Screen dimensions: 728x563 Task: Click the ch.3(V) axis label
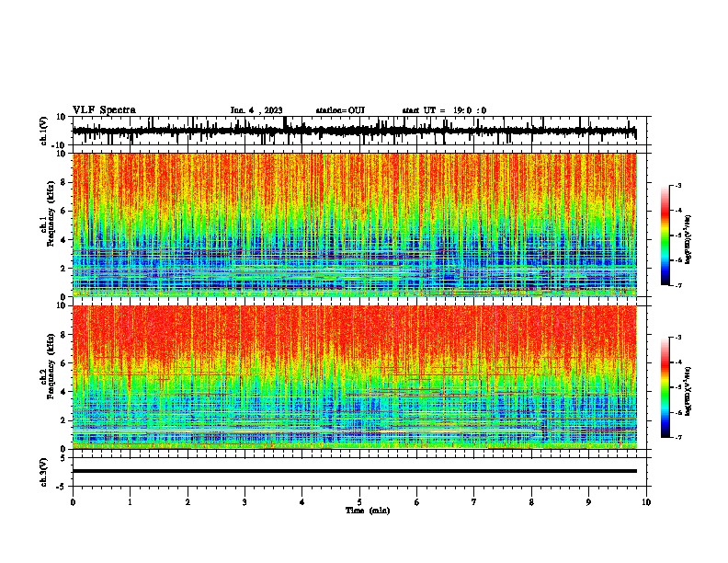44,472
